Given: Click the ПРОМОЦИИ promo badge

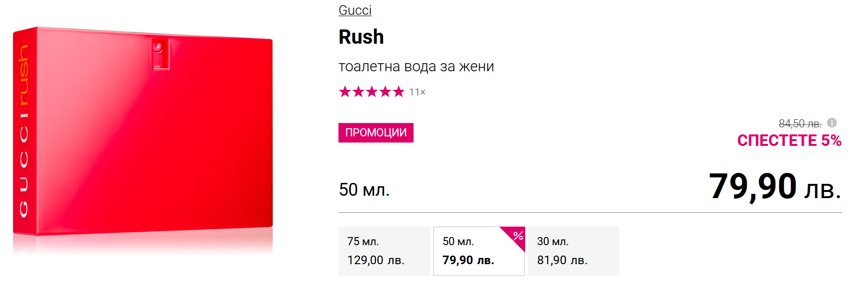Looking at the screenshot, I should [376, 133].
